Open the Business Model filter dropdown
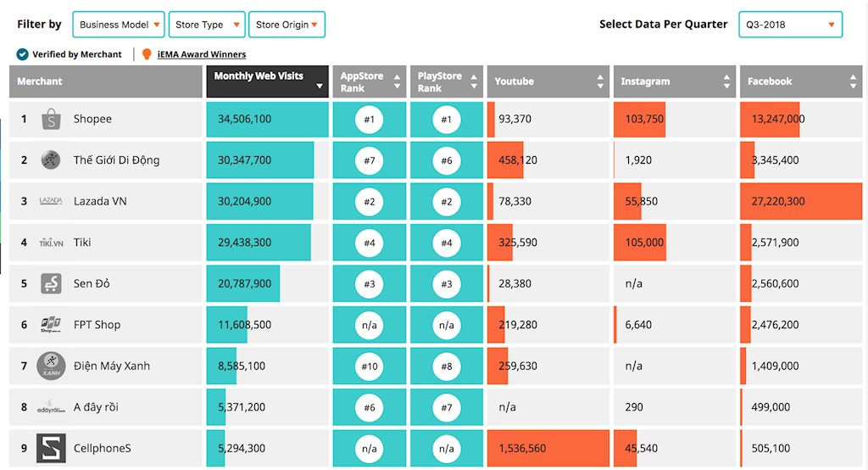This screenshot has height=470, width=868. (119, 25)
